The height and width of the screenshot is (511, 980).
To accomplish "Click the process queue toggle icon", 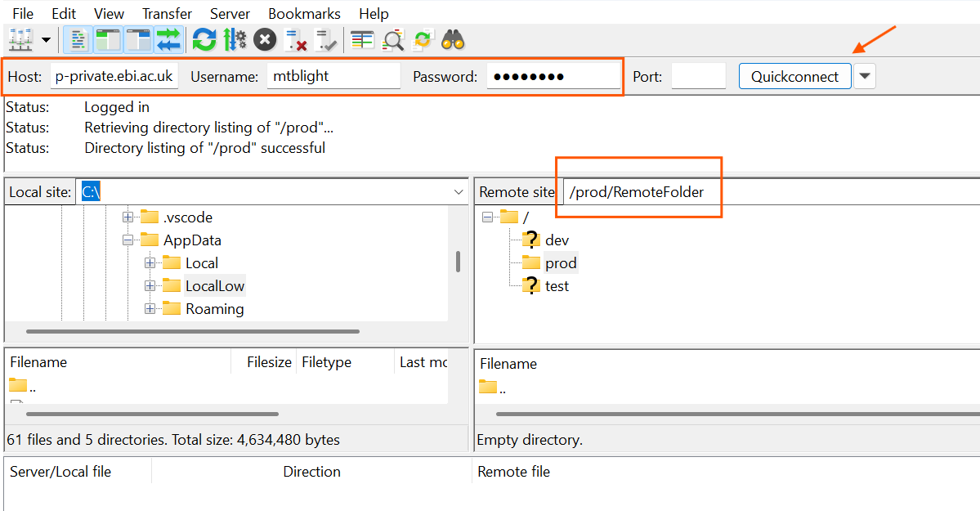I will point(235,39).
